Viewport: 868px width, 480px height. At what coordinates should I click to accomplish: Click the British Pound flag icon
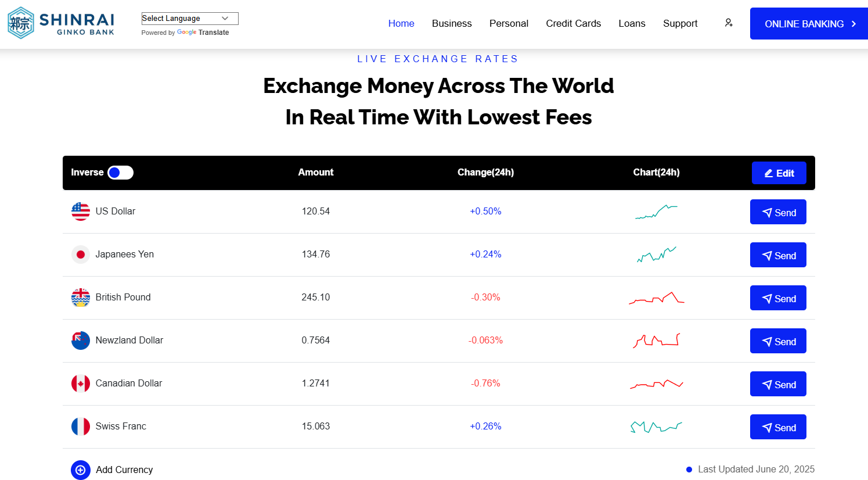coord(81,298)
